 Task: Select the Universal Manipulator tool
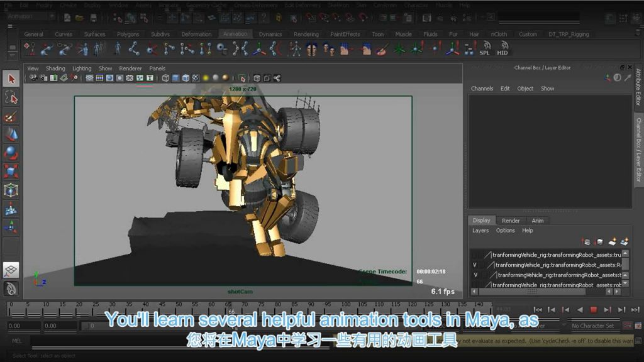[11, 190]
